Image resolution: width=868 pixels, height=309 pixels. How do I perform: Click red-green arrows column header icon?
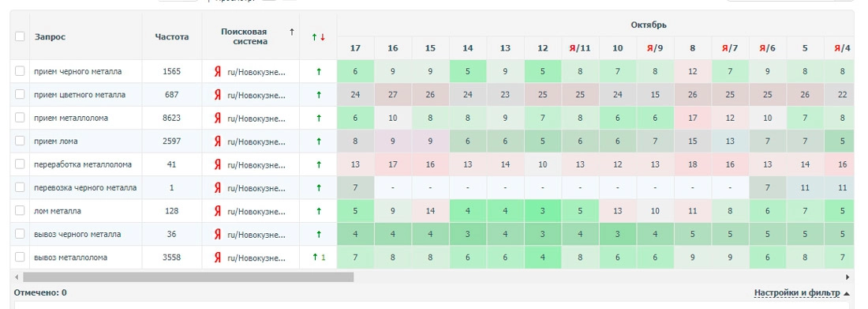click(x=318, y=37)
